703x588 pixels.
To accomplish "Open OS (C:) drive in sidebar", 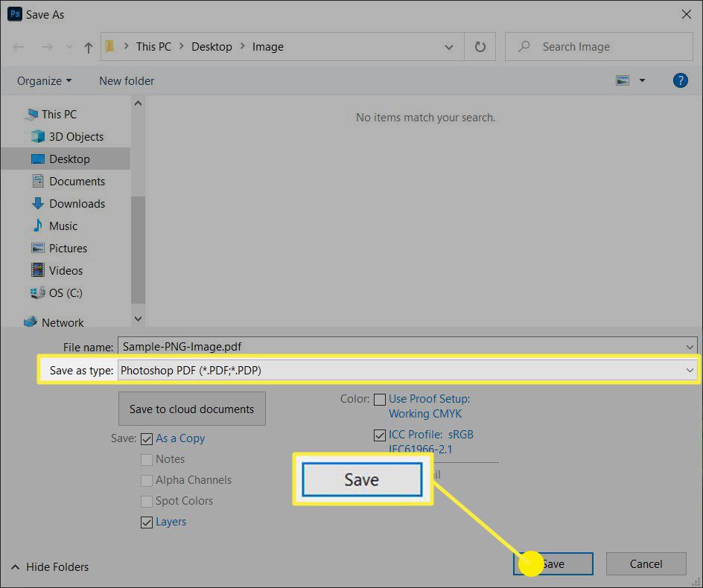I will pos(66,293).
